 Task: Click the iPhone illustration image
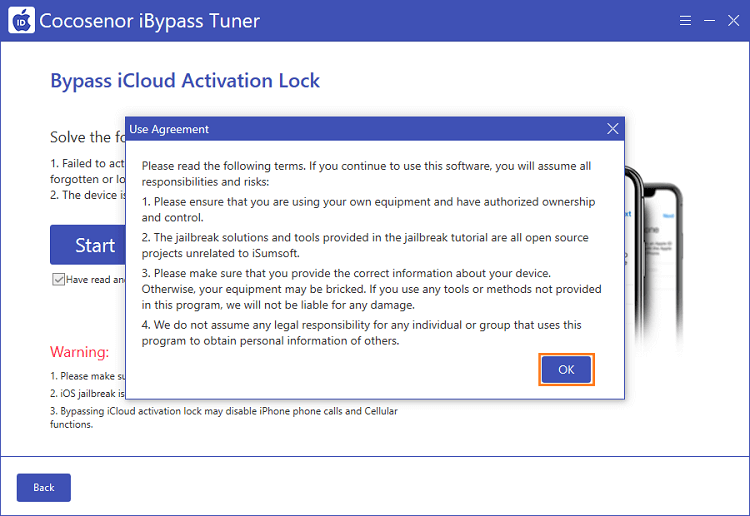click(x=654, y=256)
